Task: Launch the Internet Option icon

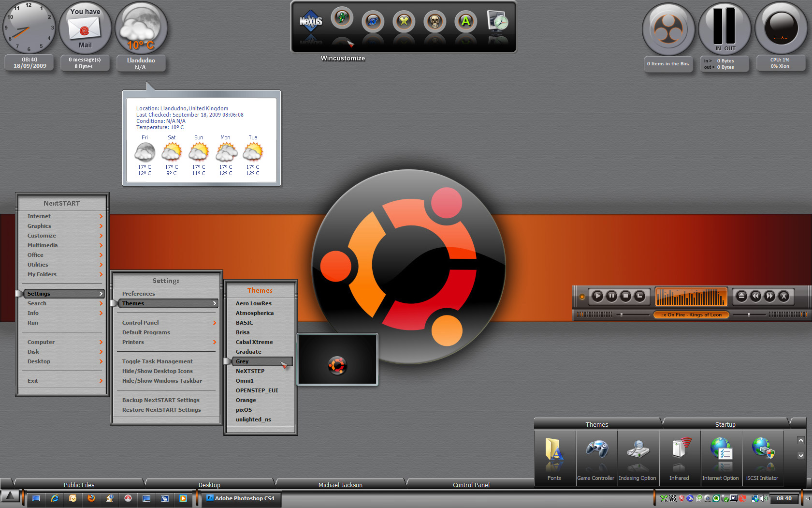Action: [721, 456]
